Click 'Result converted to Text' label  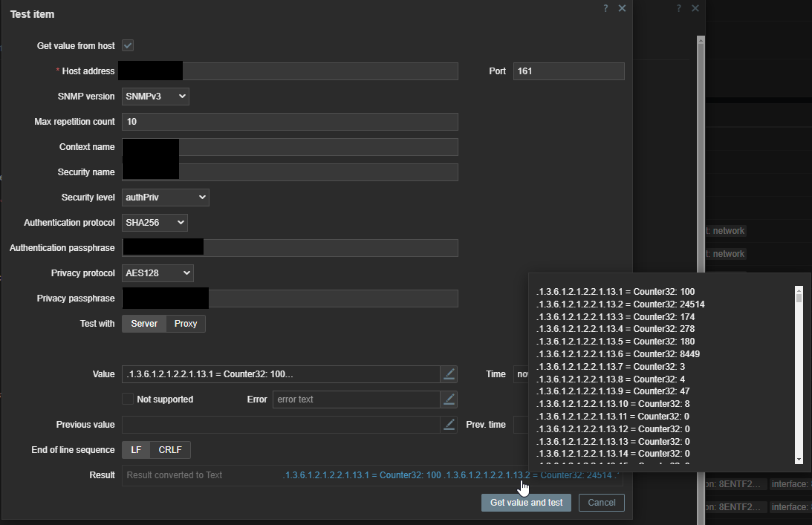pos(174,475)
